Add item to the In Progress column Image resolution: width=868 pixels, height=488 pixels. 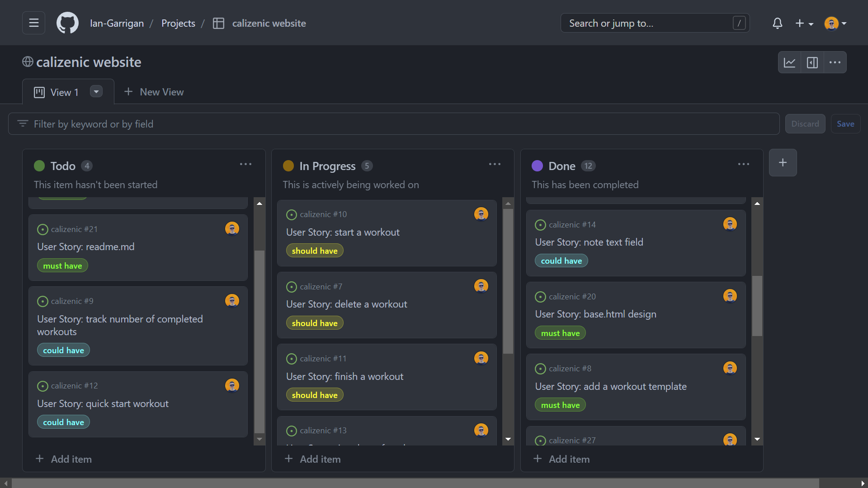coord(313,459)
